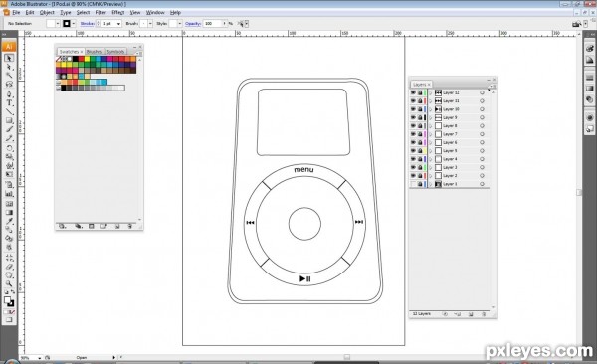Select the Free Transform tool
597x364 pixels.
point(9,175)
